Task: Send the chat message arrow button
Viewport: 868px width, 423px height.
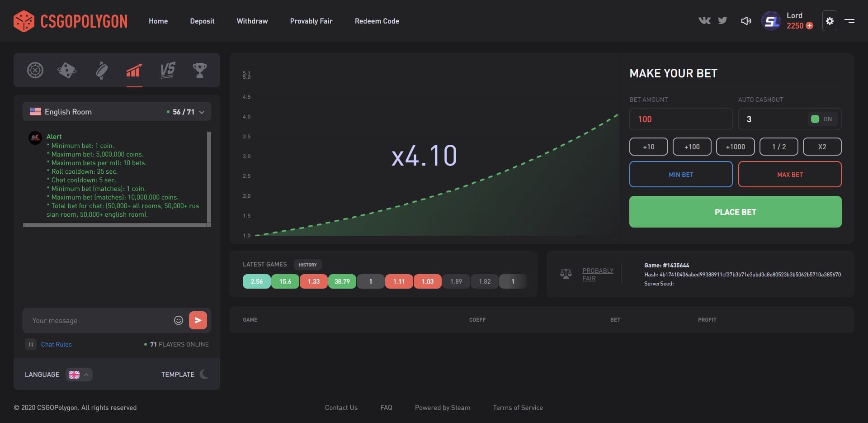Action: click(x=198, y=320)
